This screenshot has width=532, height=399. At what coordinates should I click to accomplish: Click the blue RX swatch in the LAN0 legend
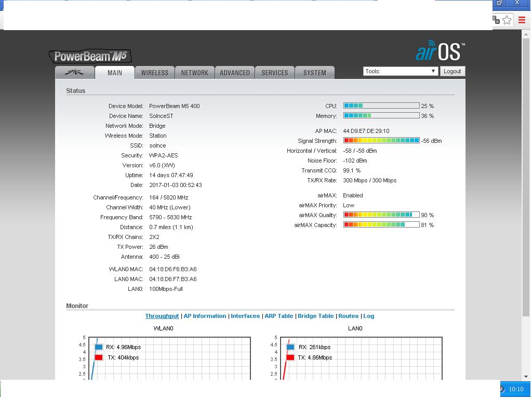290,347
